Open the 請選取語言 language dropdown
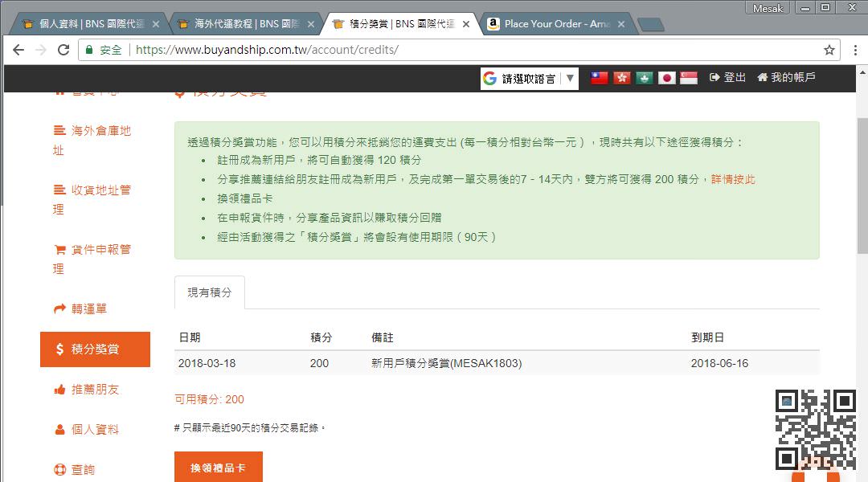 530,78
